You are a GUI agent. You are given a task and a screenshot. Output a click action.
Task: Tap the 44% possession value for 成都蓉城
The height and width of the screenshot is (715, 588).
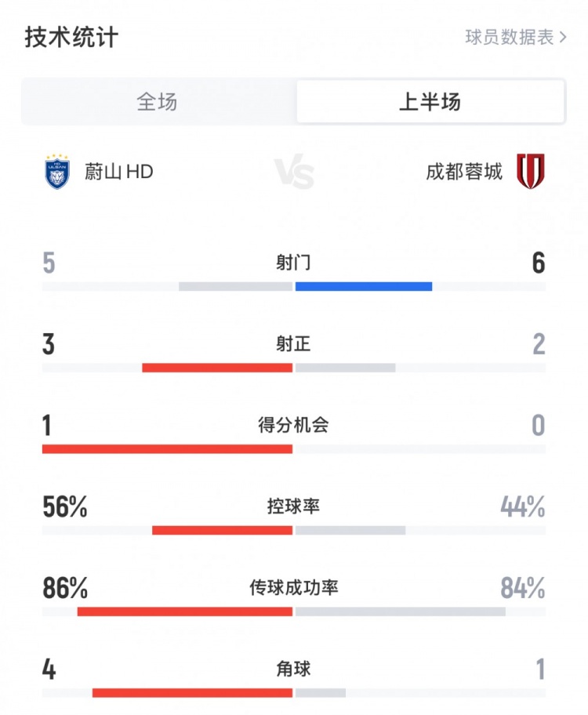526,509
